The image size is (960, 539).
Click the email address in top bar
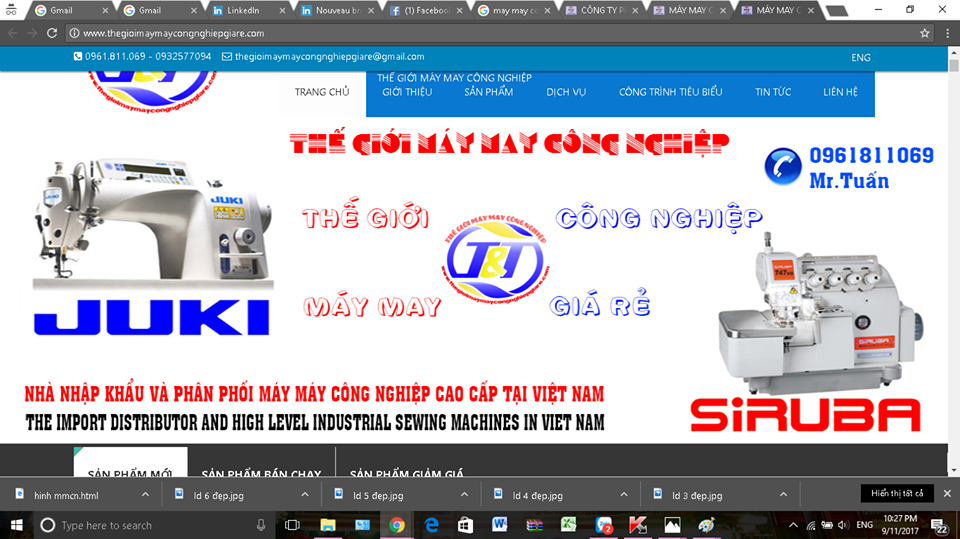pos(329,56)
